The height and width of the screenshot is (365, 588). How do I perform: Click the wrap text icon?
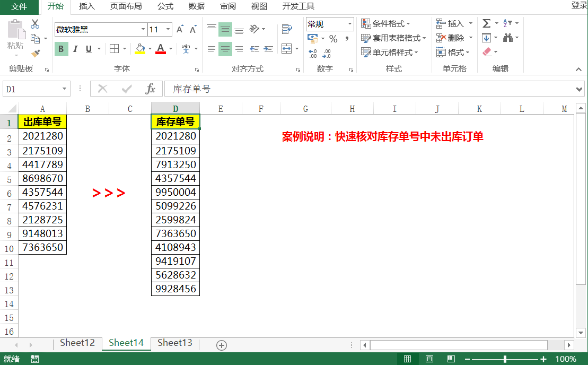click(287, 29)
